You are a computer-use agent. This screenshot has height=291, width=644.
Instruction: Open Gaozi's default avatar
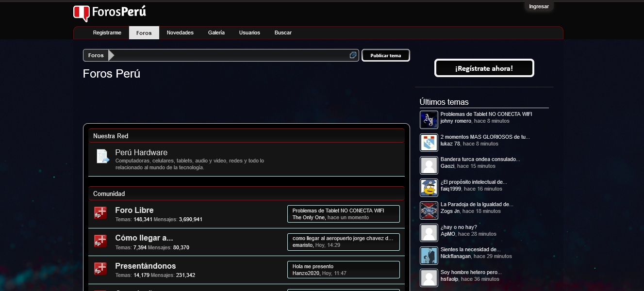coord(429,165)
